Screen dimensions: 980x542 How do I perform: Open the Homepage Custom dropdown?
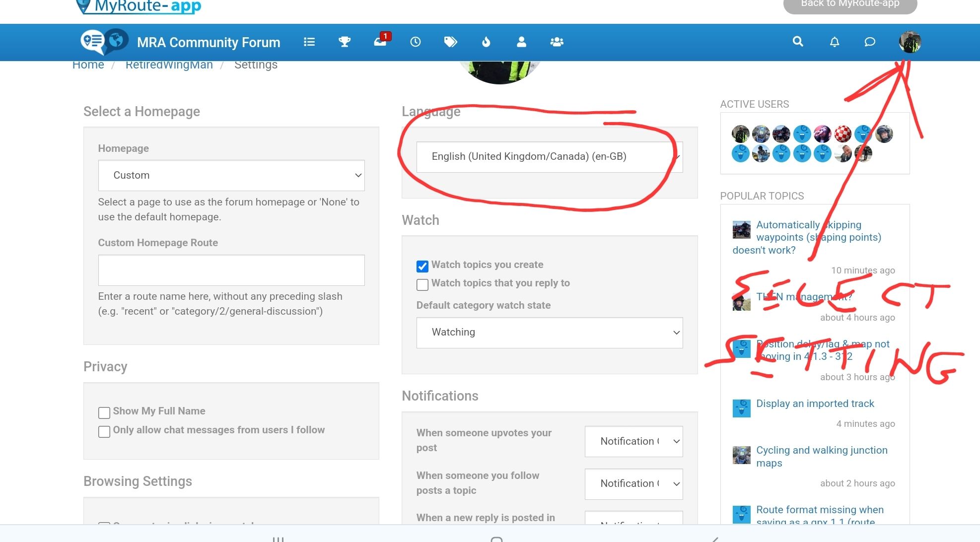click(231, 175)
